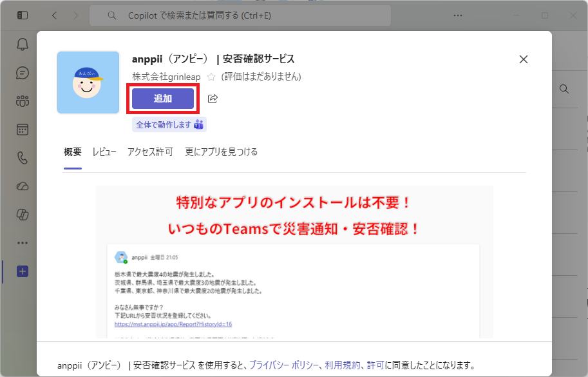This screenshot has height=377, width=588.
Task: Open settings and more ellipsis in title bar
Action: 458,15
